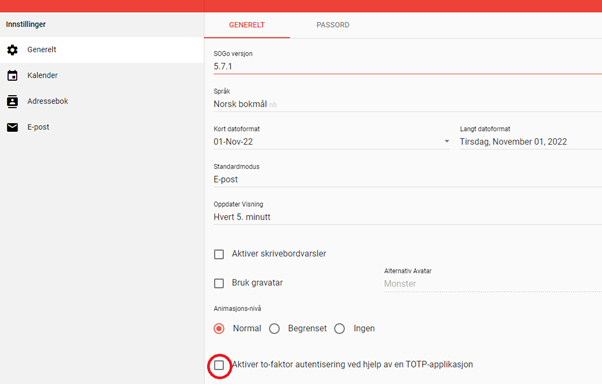Switch to the GENERELT tab
Image resolution: width=602 pixels, height=384 pixels.
(x=247, y=25)
